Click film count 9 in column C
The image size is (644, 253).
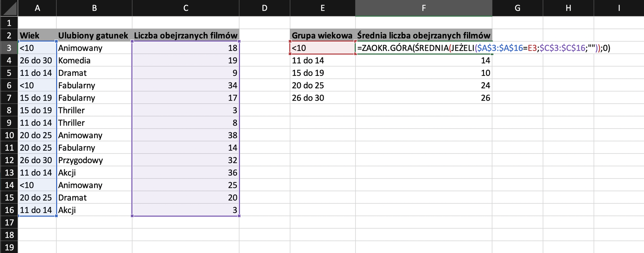(x=186, y=73)
